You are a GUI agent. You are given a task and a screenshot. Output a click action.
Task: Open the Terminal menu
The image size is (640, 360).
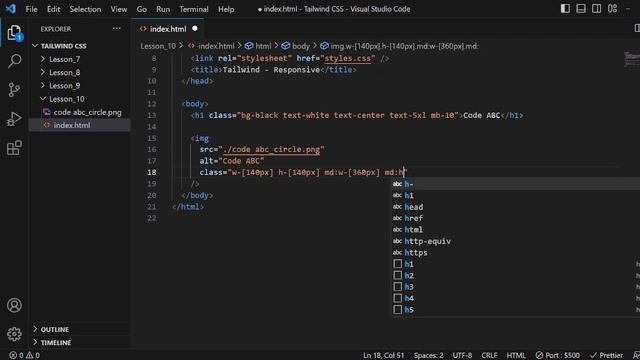pos(194,9)
